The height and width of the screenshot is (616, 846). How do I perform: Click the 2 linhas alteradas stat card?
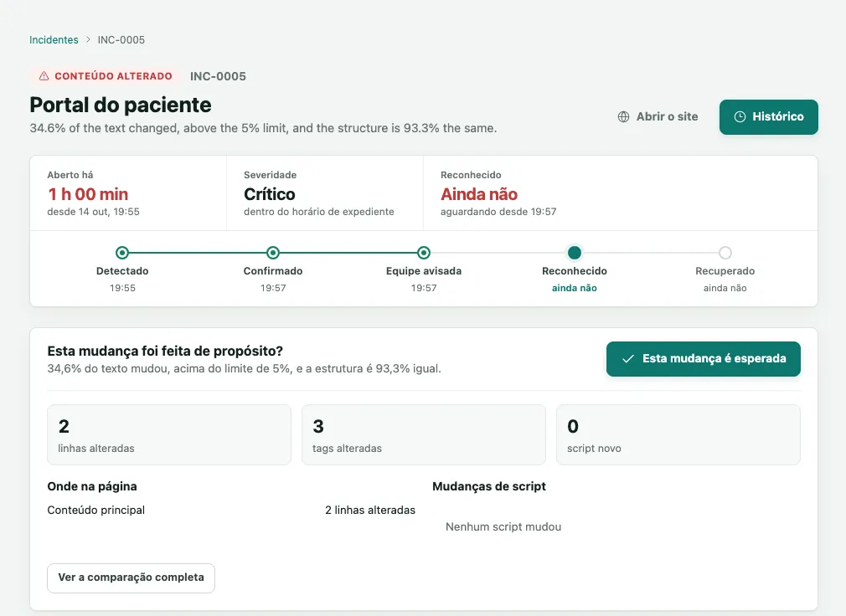[x=169, y=435]
